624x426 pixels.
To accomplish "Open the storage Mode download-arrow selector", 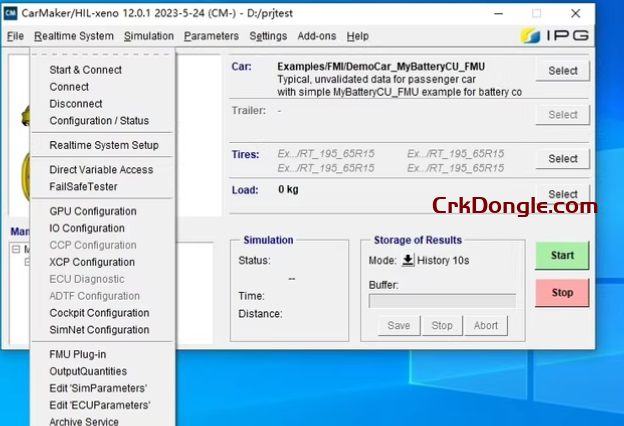I will point(408,260).
